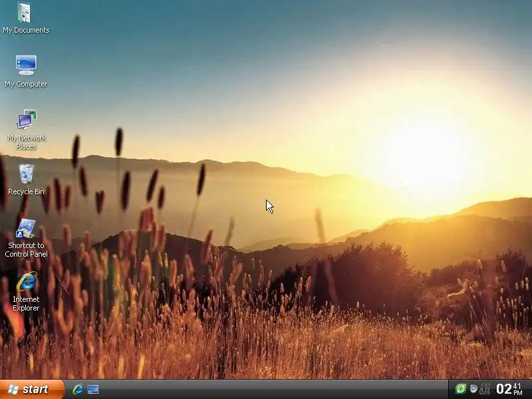Open the volume speaker tray icon
This screenshot has width=532, height=399.
coord(473,389)
